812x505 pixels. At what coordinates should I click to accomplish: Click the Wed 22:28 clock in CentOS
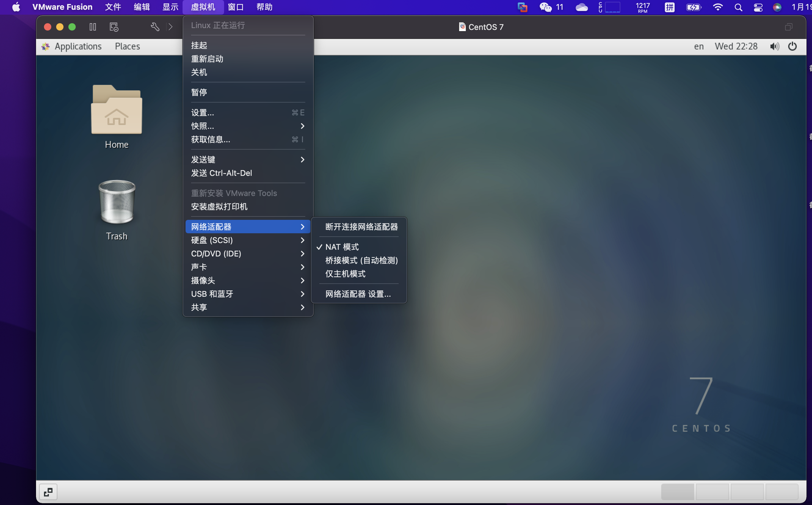[x=736, y=46]
